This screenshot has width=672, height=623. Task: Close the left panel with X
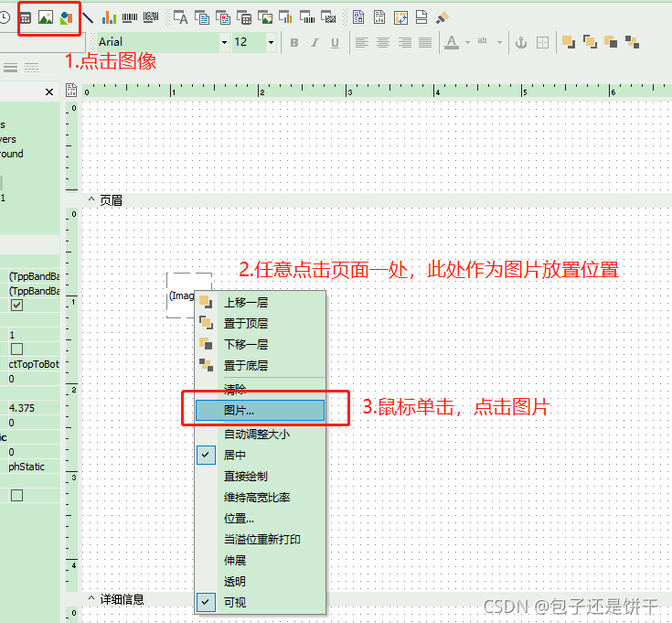pyautogui.click(x=49, y=91)
